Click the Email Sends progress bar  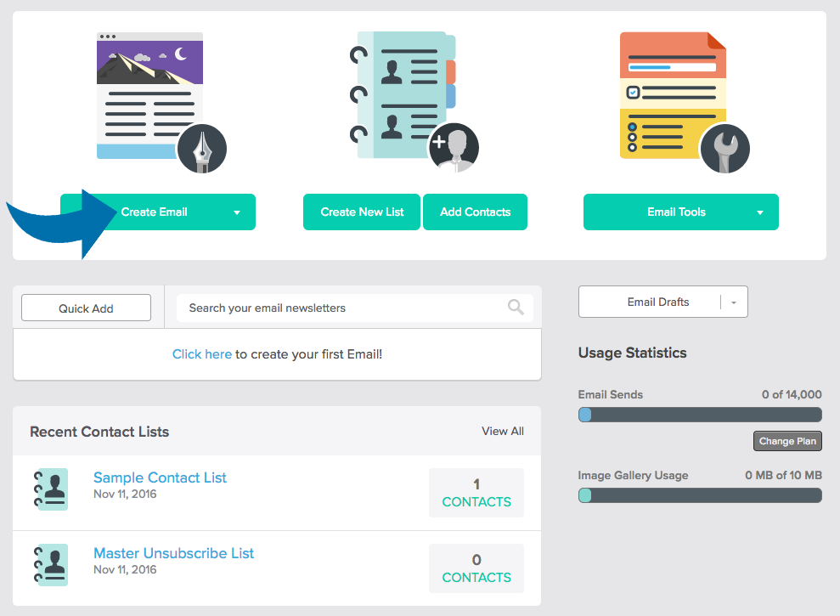point(699,414)
